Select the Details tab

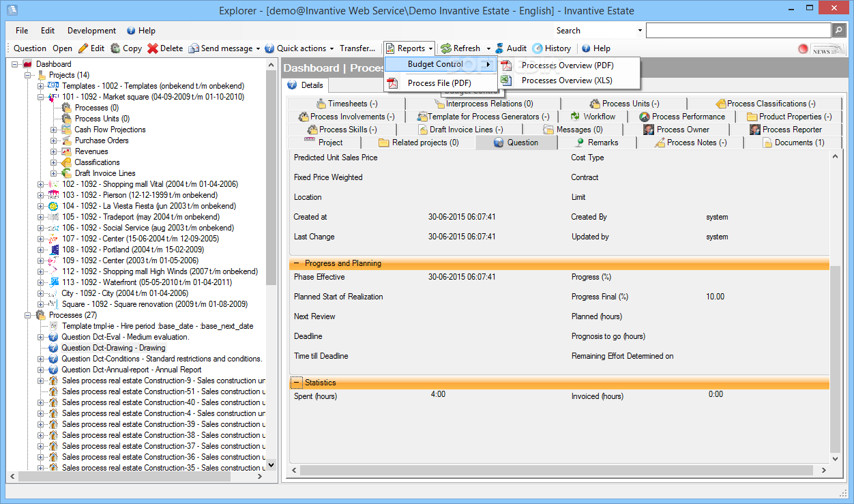[306, 85]
